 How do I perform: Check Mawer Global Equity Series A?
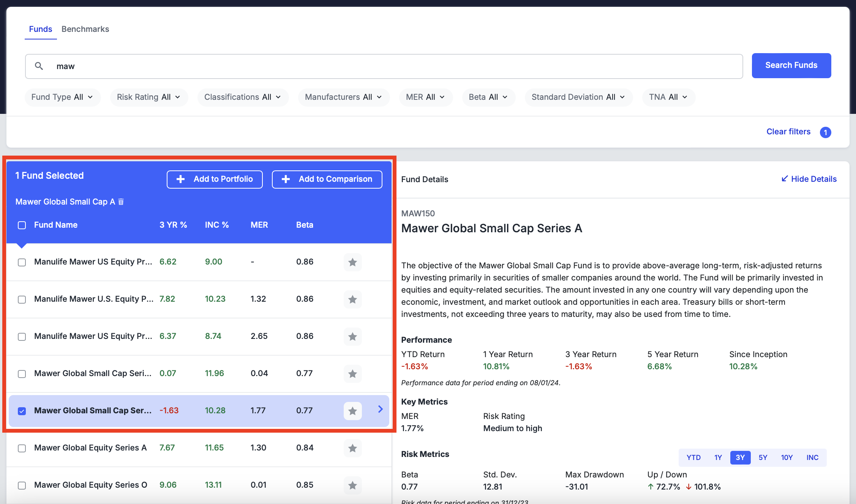pyautogui.click(x=22, y=448)
